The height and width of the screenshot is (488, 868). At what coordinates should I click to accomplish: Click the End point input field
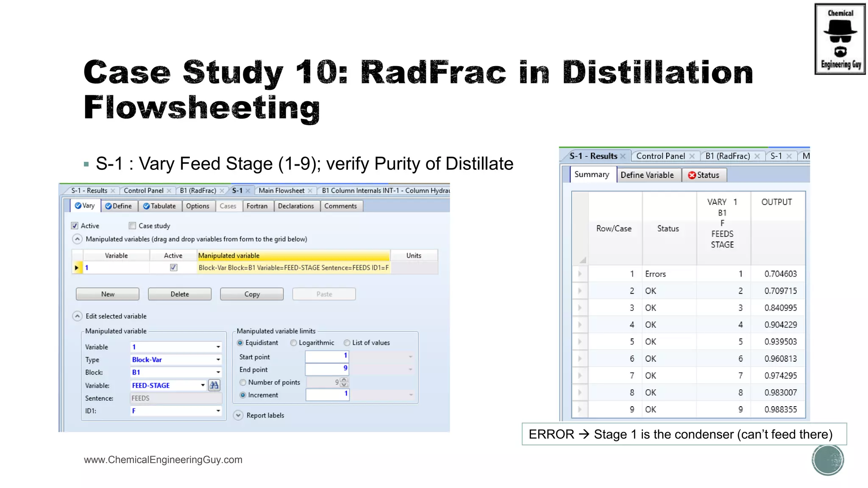(327, 369)
